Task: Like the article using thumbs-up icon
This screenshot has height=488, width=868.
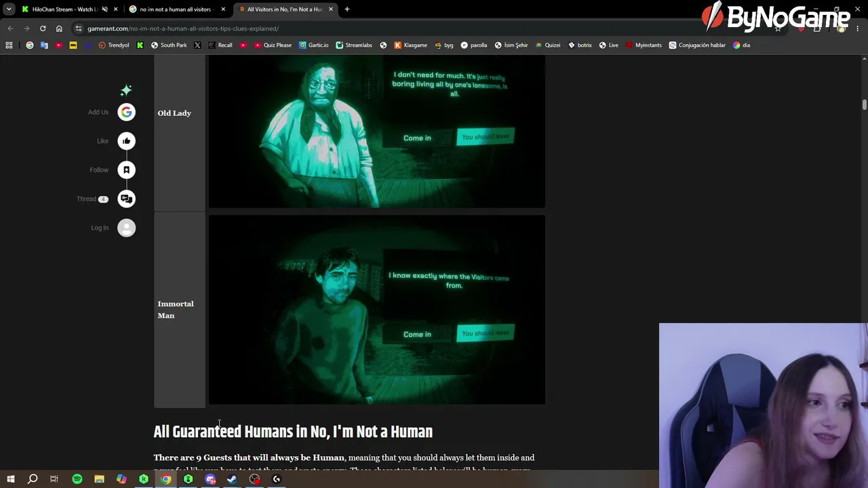Action: coord(126,141)
